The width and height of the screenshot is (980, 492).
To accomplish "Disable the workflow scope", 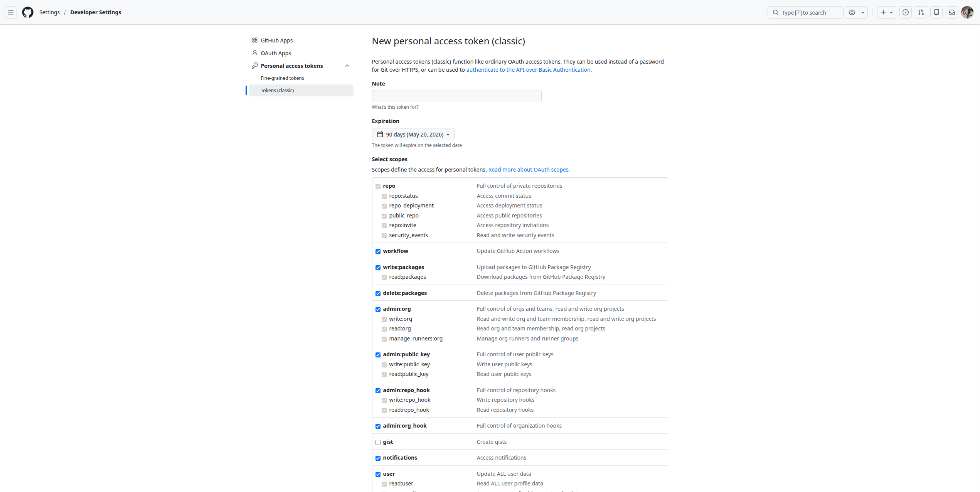I will (x=378, y=251).
